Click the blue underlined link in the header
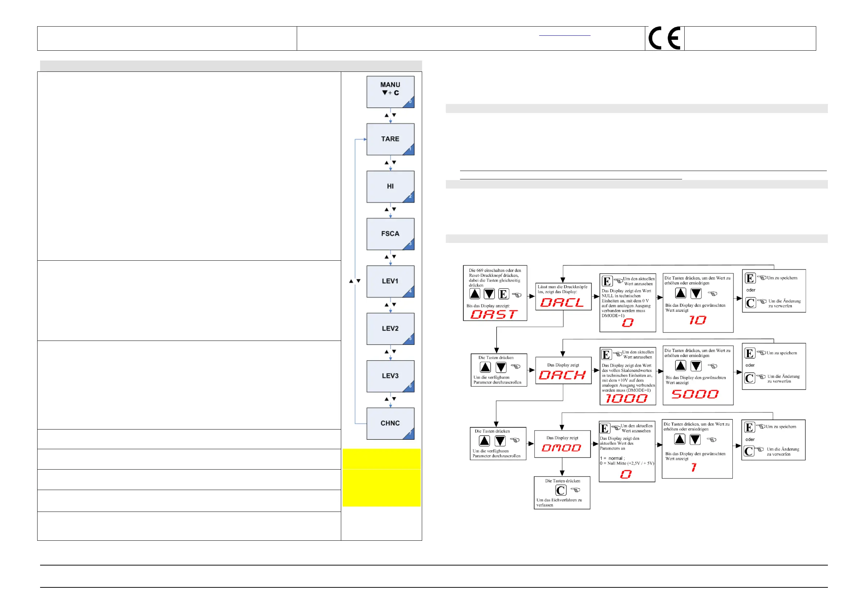This screenshot has width=868, height=614. [564, 35]
